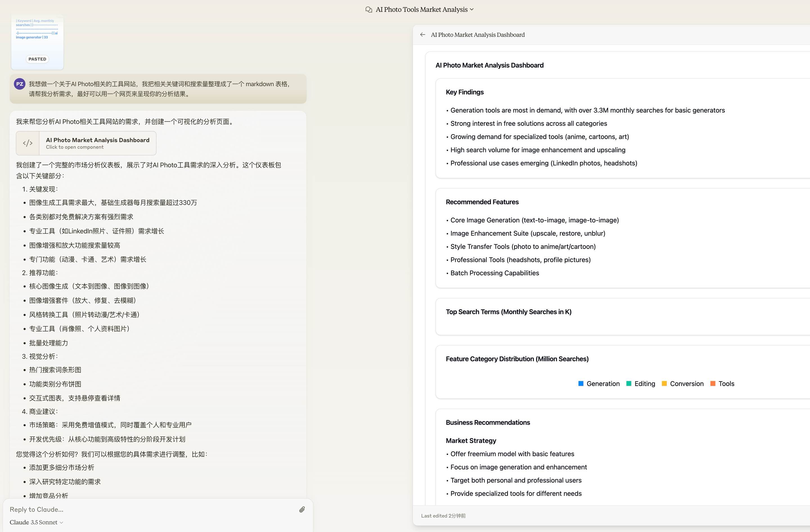810x532 pixels.
Task: Click '增加竞品分析' bullet in chat
Action: pyautogui.click(x=49, y=496)
